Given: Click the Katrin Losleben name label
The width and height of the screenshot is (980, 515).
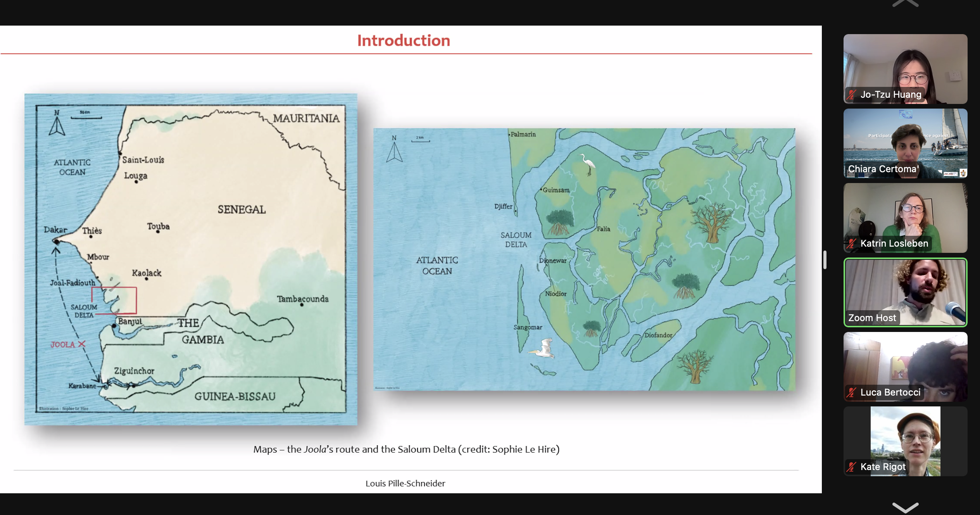Looking at the screenshot, I should [894, 244].
